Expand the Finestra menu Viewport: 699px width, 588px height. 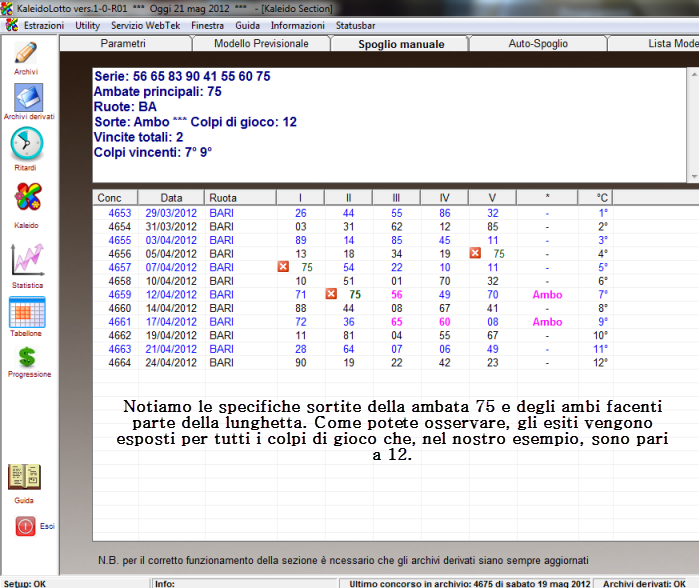pyautogui.click(x=207, y=24)
